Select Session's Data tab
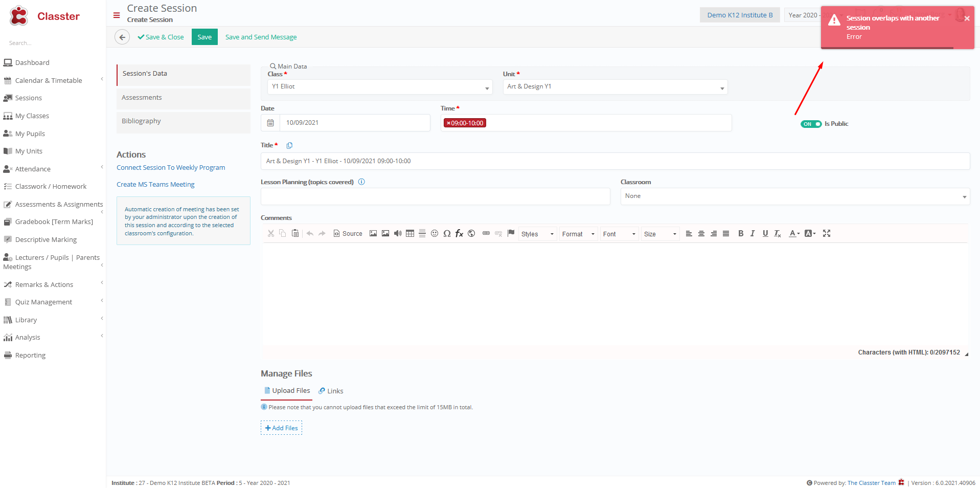This screenshot has height=488, width=980. [183, 75]
